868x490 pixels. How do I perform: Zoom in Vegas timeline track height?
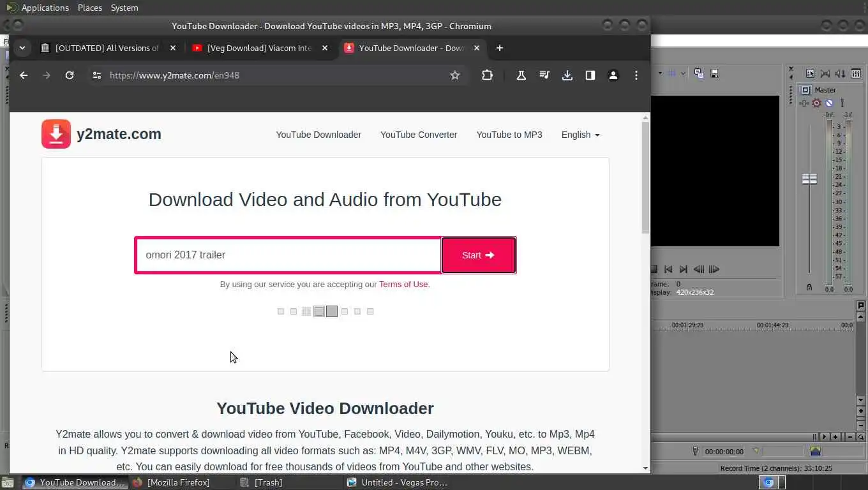861,411
